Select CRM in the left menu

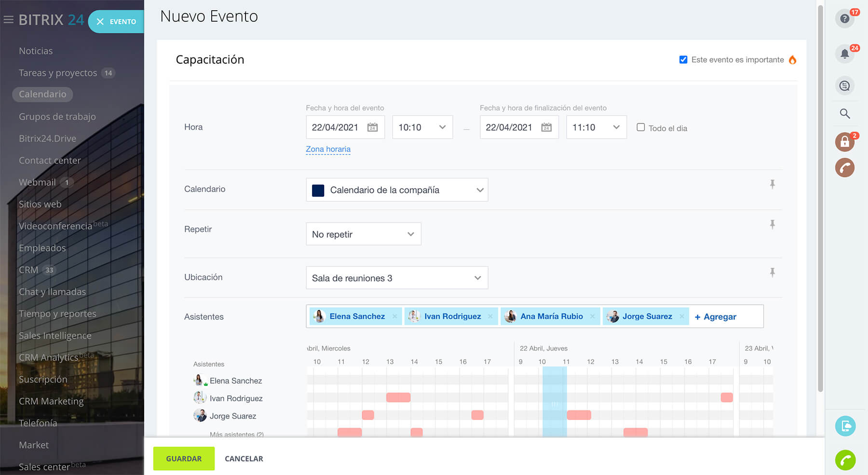coord(28,270)
